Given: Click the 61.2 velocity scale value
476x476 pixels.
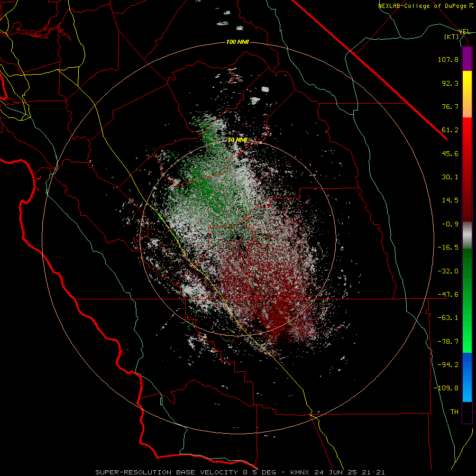Looking at the screenshot, I should [x=450, y=130].
